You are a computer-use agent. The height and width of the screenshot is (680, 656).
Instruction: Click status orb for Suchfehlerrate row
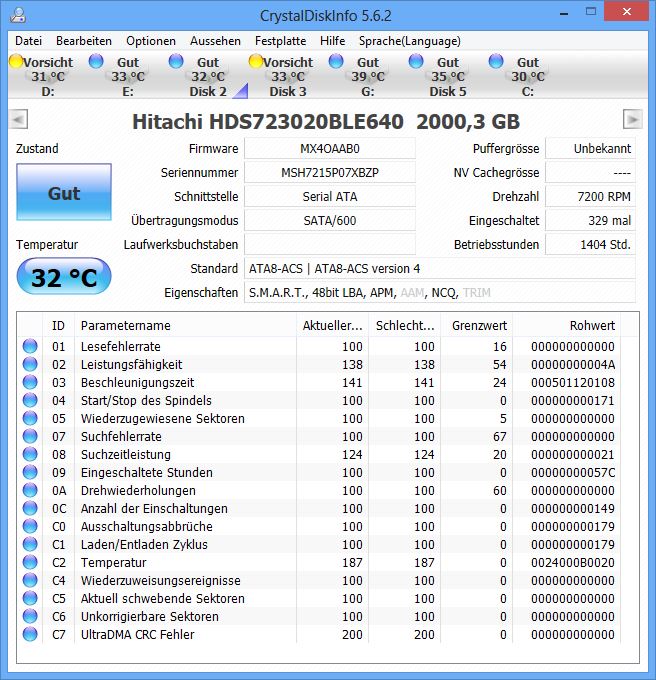pos(30,436)
